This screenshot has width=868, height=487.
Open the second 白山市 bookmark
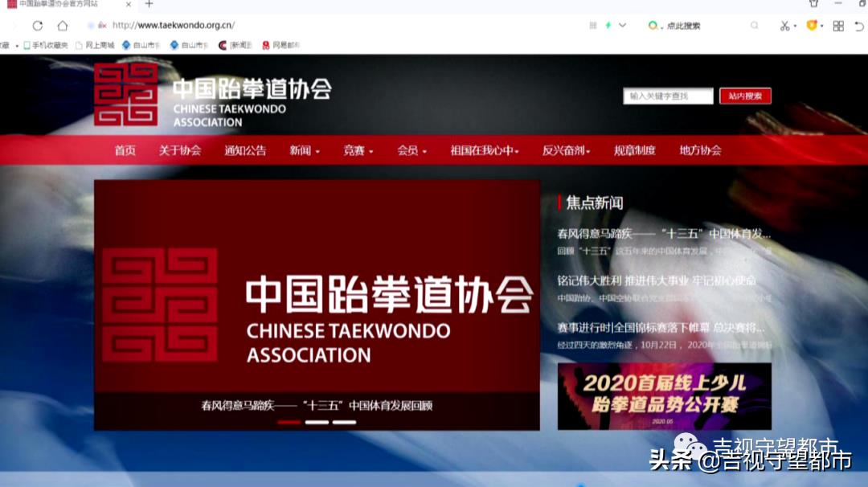pos(189,45)
